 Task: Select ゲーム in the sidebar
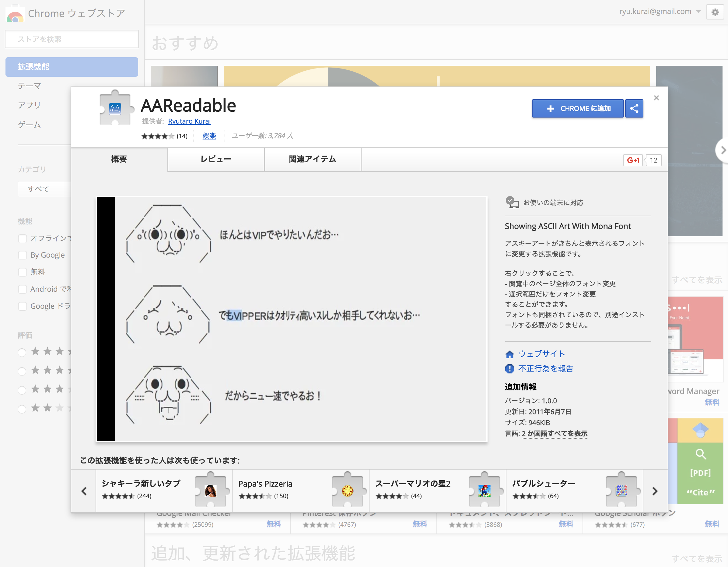(x=29, y=125)
